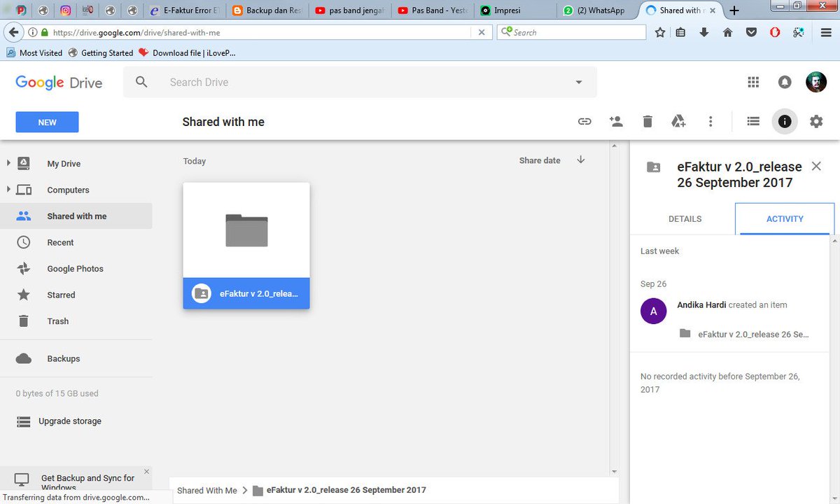Open the Backups section
The width and height of the screenshot is (840, 504).
coord(76,358)
